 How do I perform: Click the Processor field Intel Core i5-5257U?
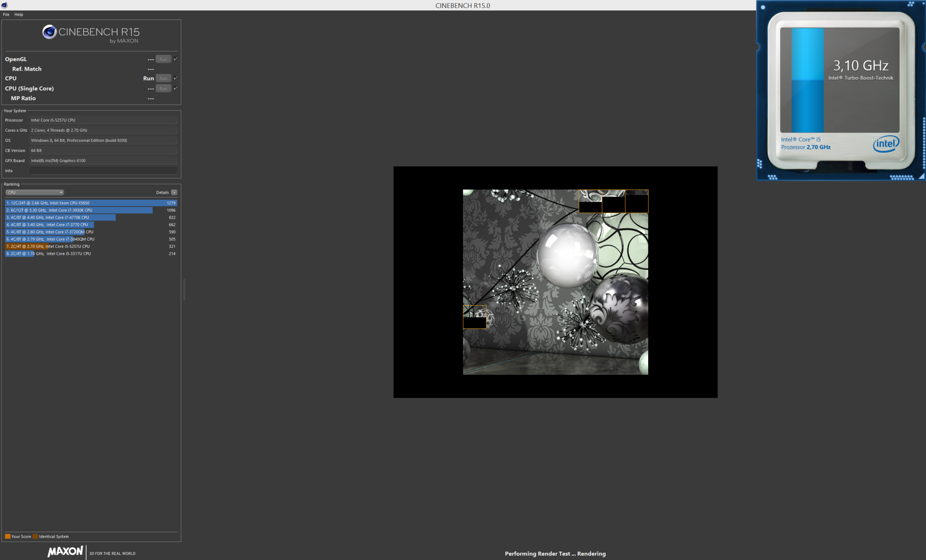(103, 120)
